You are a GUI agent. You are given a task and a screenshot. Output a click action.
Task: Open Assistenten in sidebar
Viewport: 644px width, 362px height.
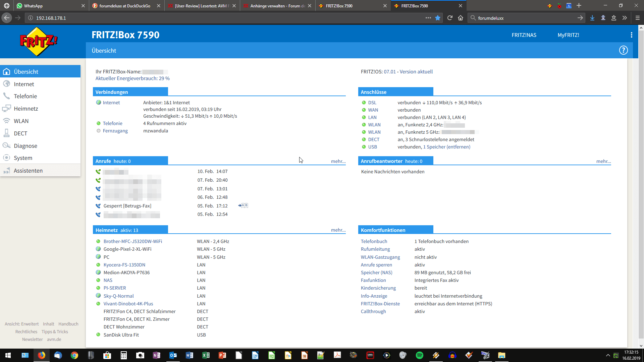[x=40, y=171]
